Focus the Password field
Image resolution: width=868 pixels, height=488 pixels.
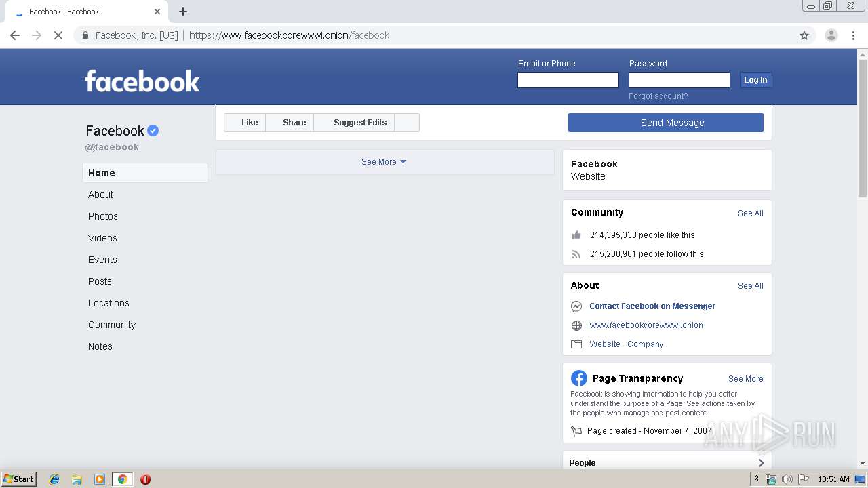679,80
